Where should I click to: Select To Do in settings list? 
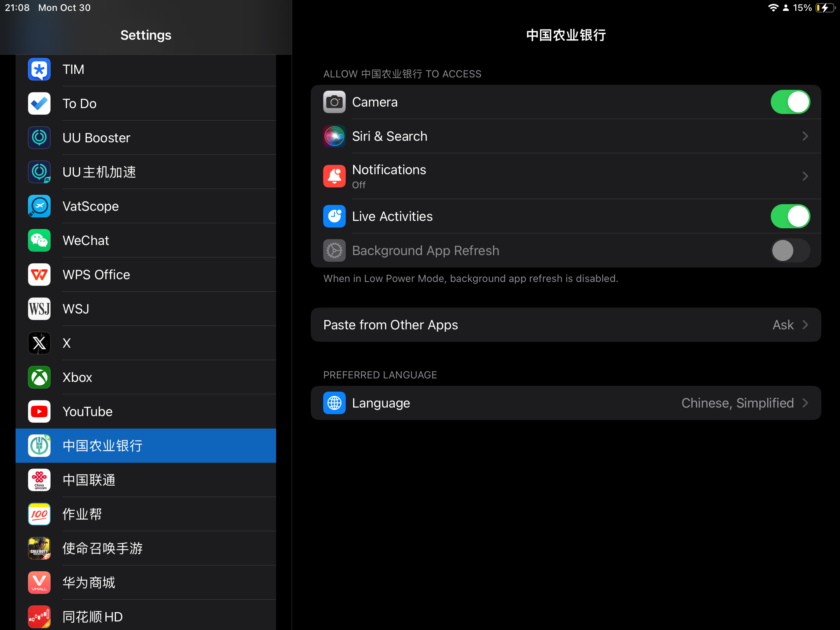tap(80, 103)
